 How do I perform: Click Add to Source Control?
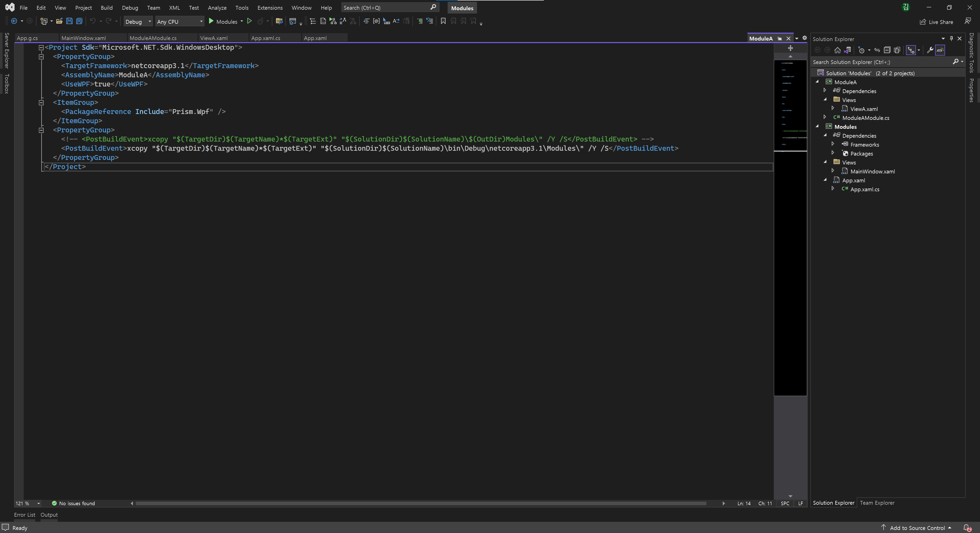[917, 528]
